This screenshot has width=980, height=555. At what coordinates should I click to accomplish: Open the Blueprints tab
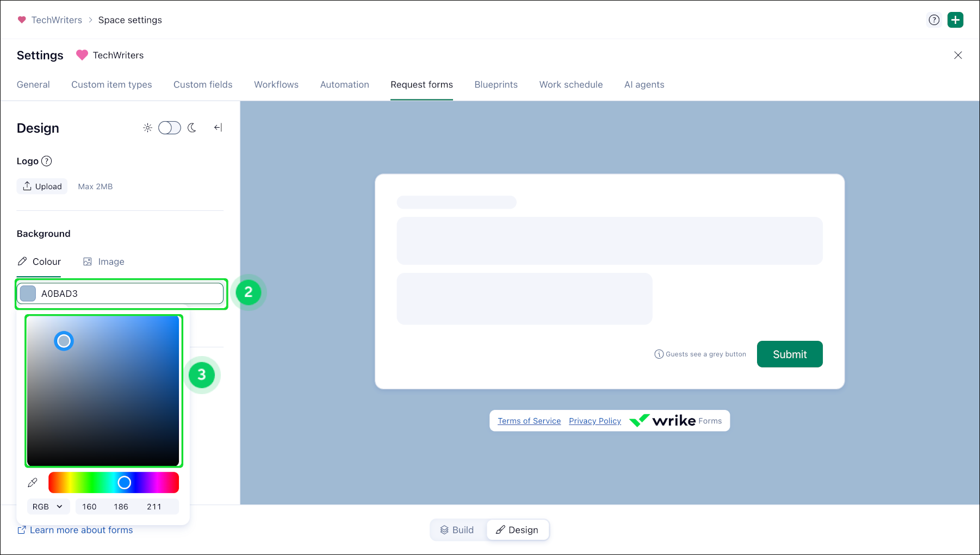(496, 85)
